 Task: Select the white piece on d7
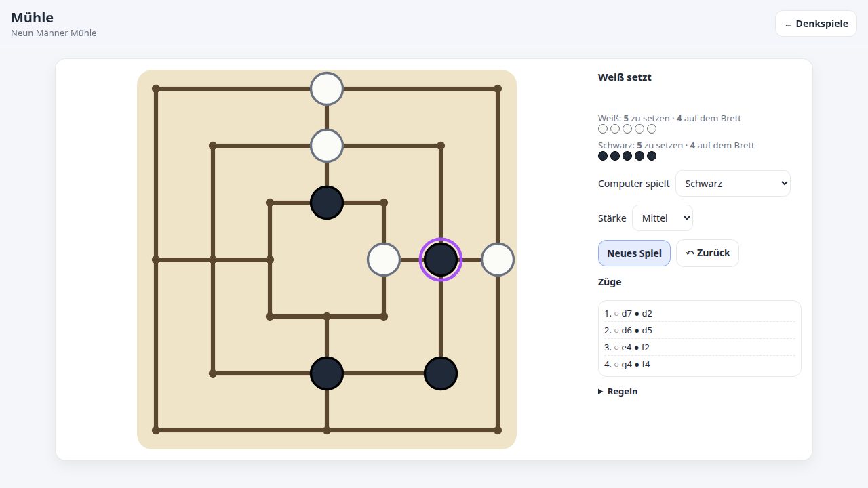[327, 89]
